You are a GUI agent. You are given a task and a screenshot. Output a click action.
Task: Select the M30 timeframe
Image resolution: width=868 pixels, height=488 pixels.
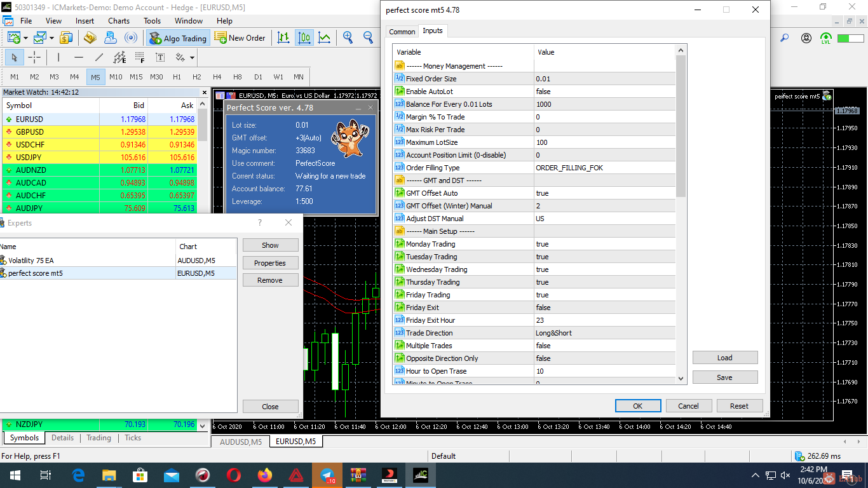(156, 77)
